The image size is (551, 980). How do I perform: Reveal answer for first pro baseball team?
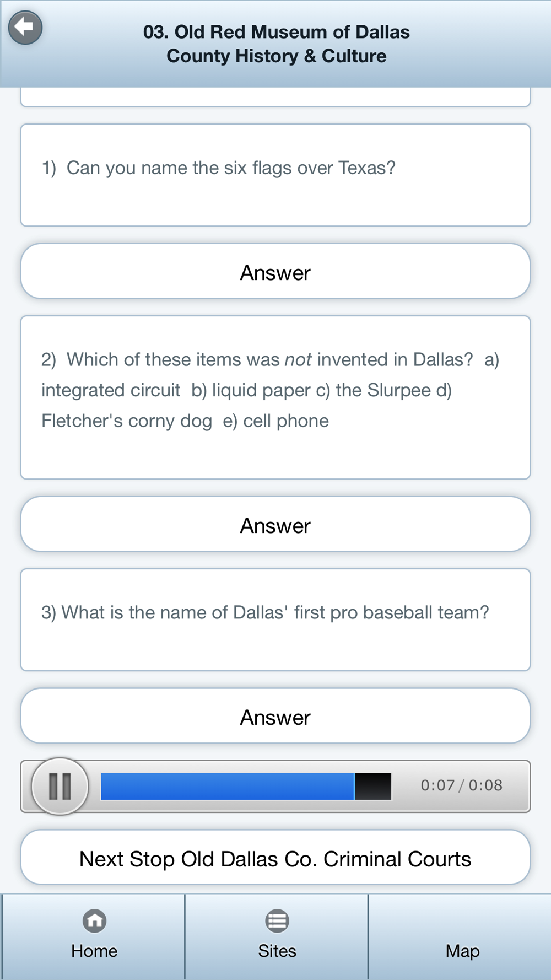(275, 717)
